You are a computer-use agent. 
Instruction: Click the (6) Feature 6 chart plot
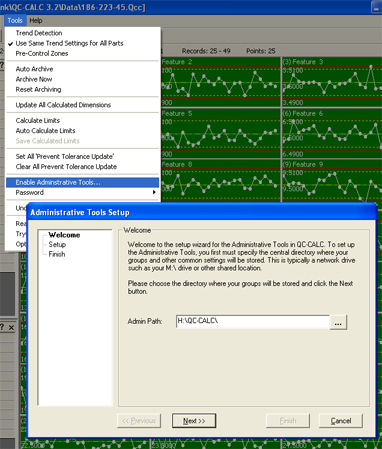click(x=332, y=134)
